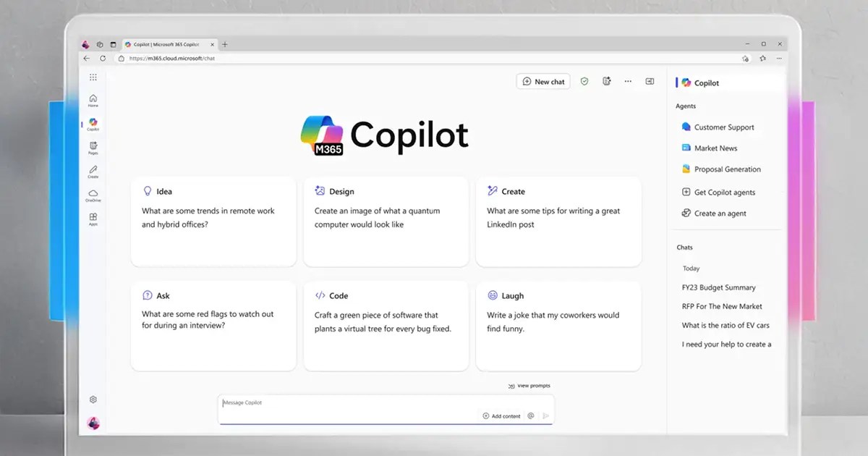Open the settings gear at the sidebar bottom
868x456 pixels.
point(93,399)
